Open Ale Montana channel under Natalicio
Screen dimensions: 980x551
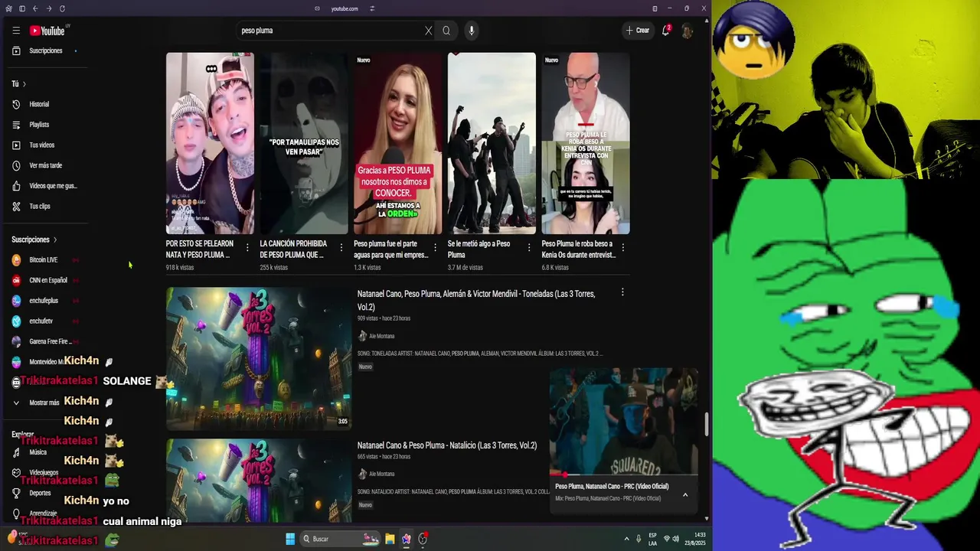click(382, 474)
